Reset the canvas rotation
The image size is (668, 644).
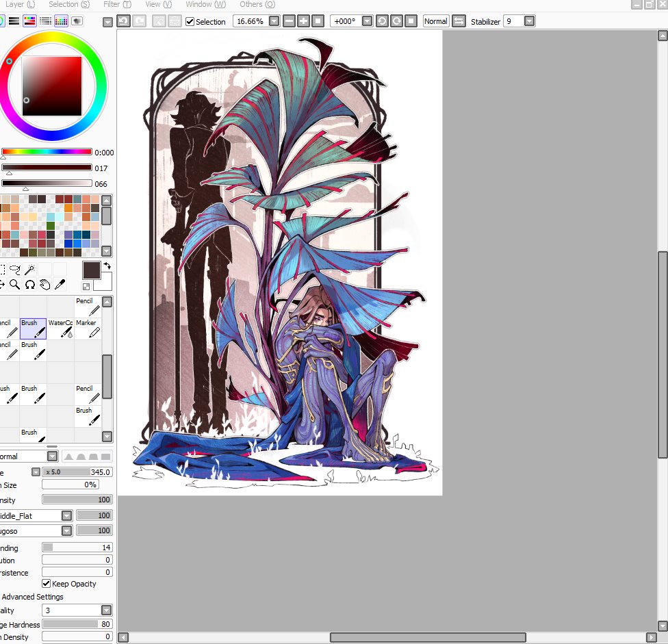click(411, 21)
